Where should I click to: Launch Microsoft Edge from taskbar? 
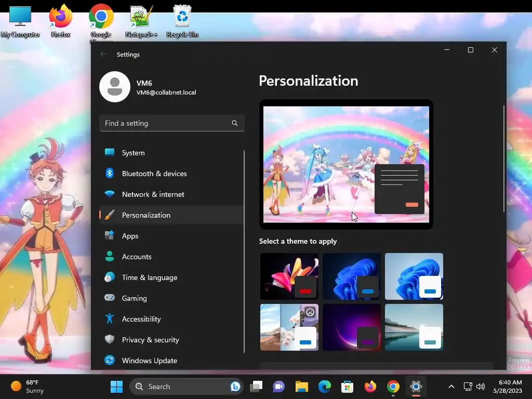tap(324, 387)
